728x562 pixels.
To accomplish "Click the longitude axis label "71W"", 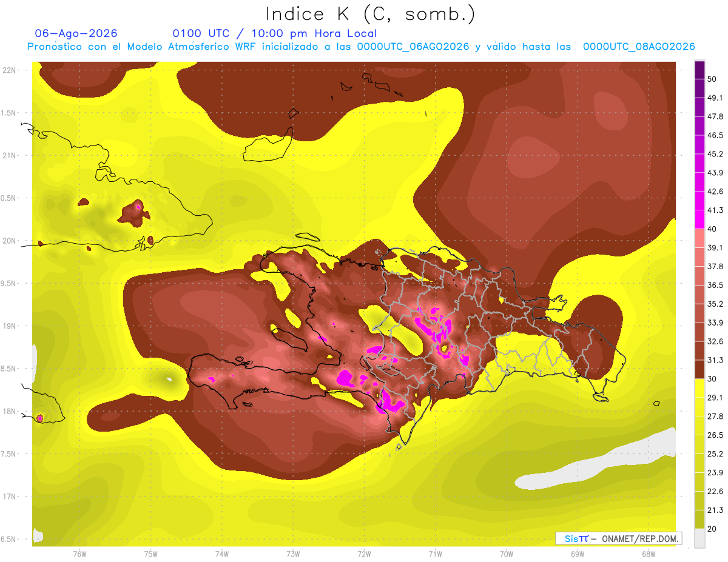I will click(x=435, y=554).
